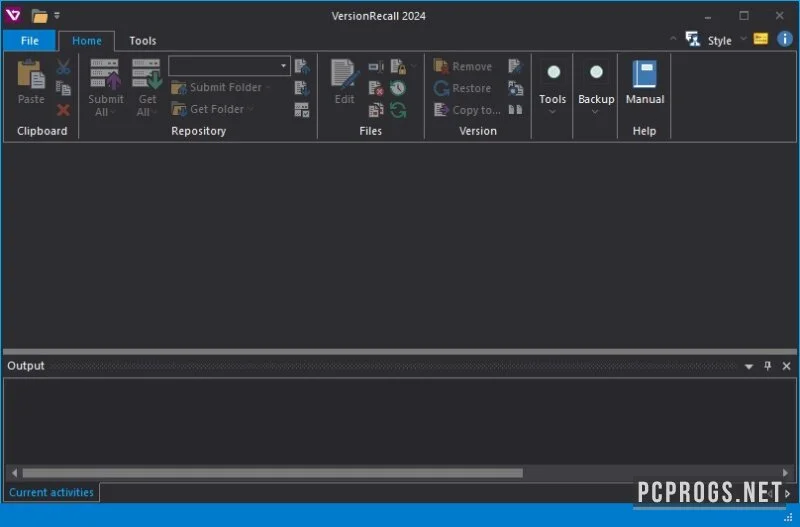
Task: Toggle the Output panel pin
Action: 767,366
